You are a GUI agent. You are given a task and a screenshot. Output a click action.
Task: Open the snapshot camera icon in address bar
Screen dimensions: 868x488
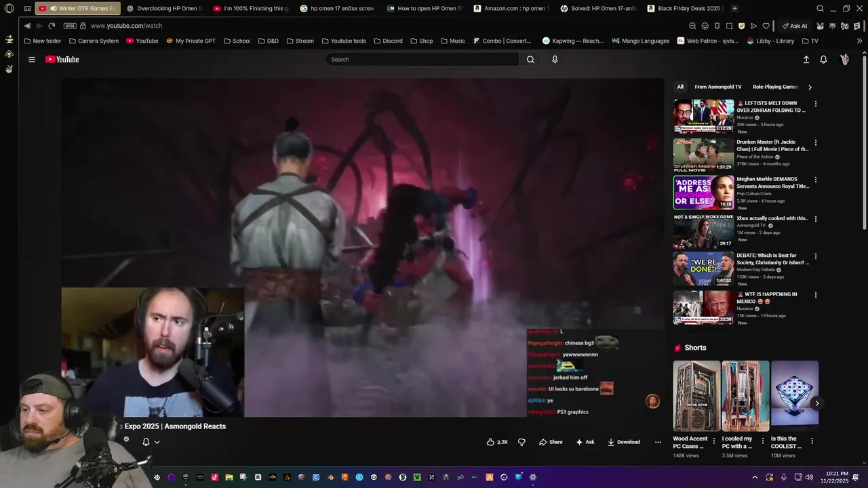click(729, 26)
